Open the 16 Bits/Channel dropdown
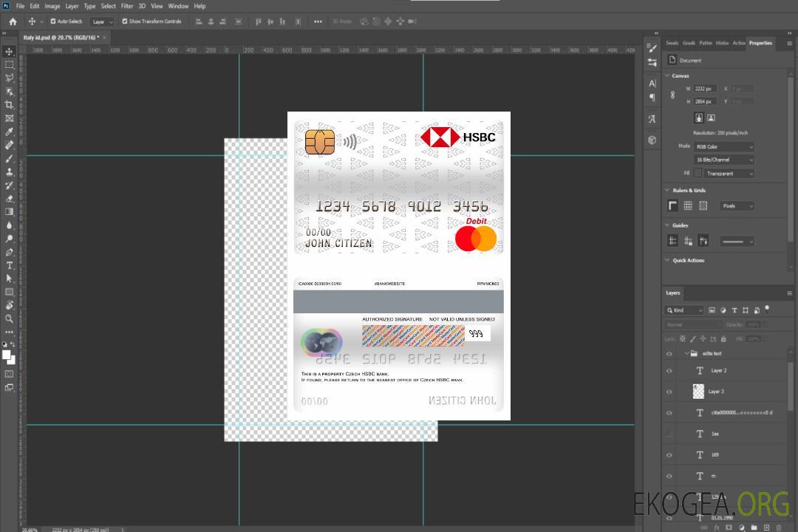Viewport: 798px width, 532px height. pyautogui.click(x=723, y=160)
